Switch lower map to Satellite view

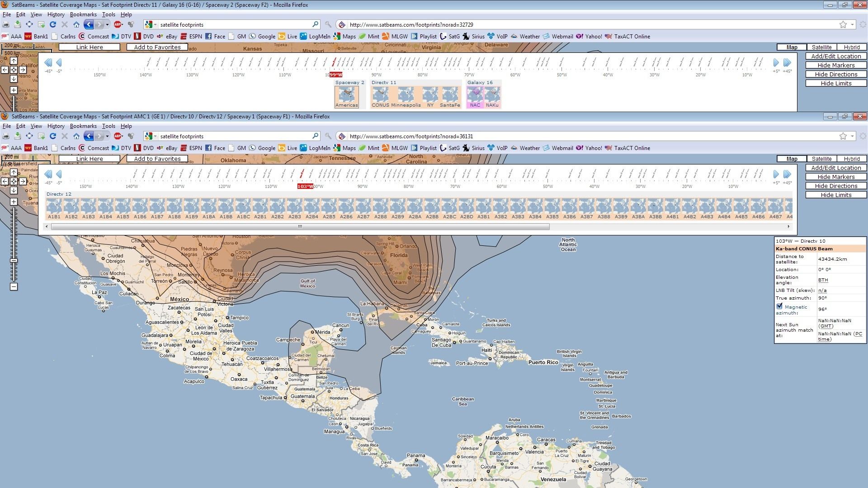click(821, 159)
